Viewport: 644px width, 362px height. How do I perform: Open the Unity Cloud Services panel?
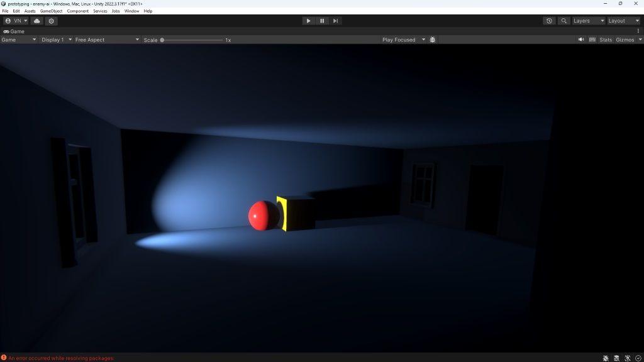click(36, 20)
